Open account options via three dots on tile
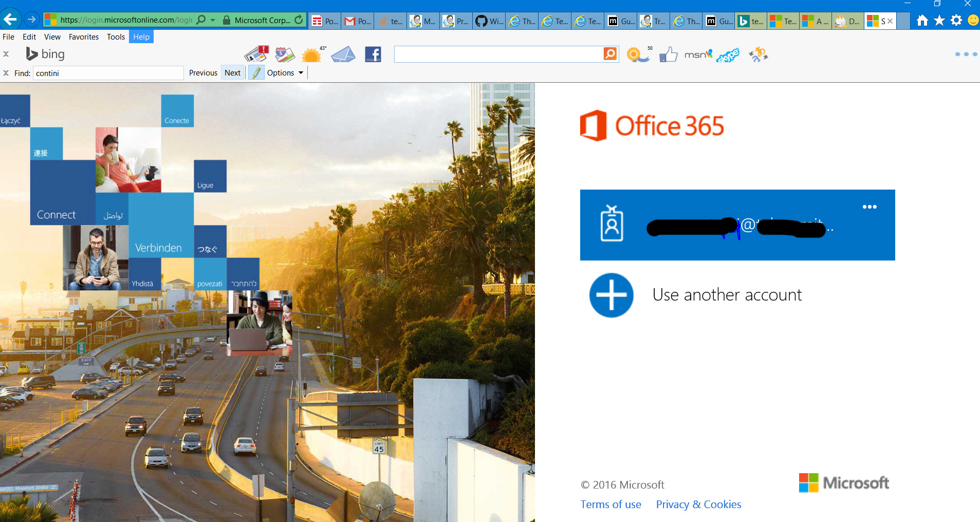This screenshot has width=980, height=522. click(870, 207)
